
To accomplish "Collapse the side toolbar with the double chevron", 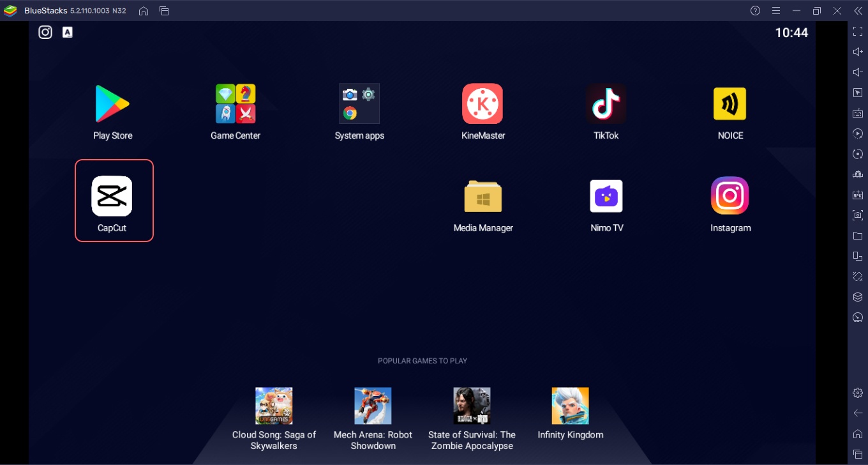I will coord(858,11).
